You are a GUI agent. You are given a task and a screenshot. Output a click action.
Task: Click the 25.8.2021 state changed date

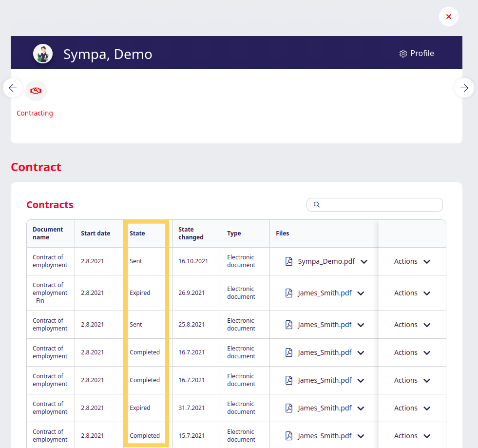(191, 325)
